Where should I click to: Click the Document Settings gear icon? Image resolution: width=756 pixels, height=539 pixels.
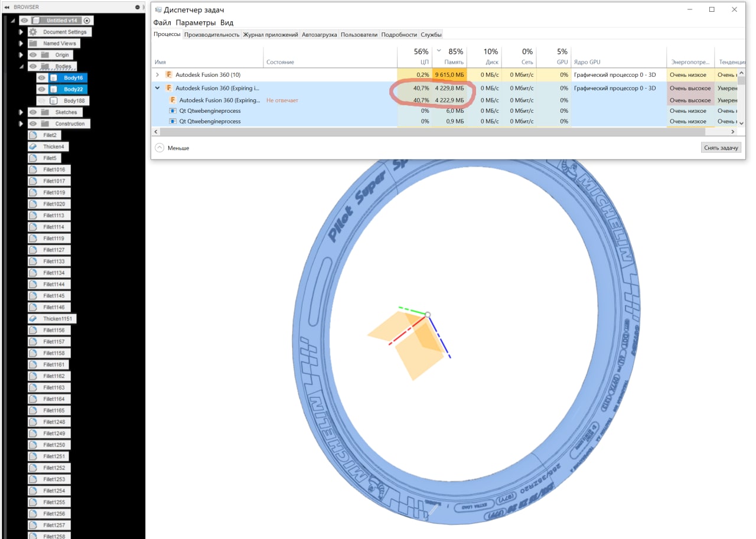pos(33,32)
